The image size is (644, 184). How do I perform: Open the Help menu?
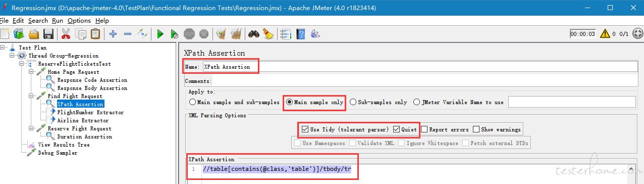(102, 21)
